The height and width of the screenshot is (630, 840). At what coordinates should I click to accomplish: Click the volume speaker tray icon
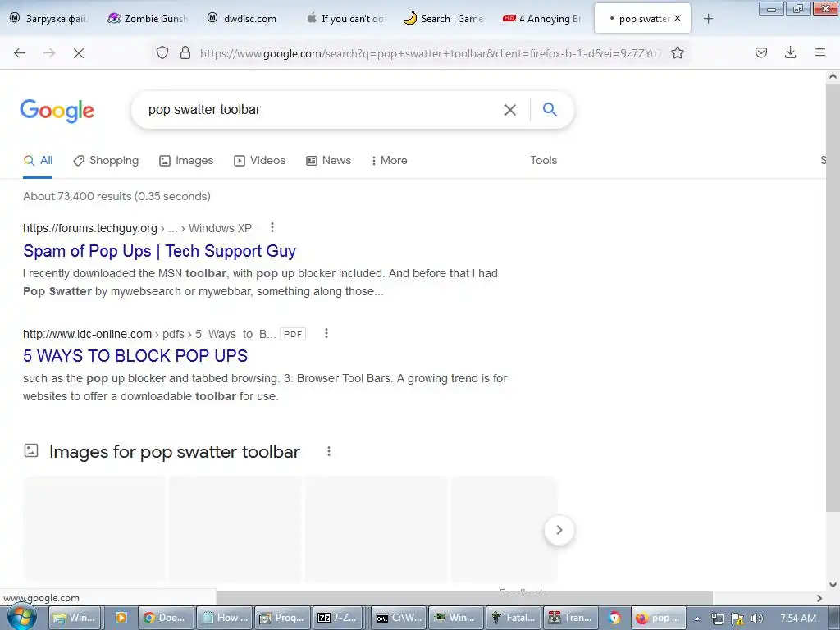coord(756,619)
